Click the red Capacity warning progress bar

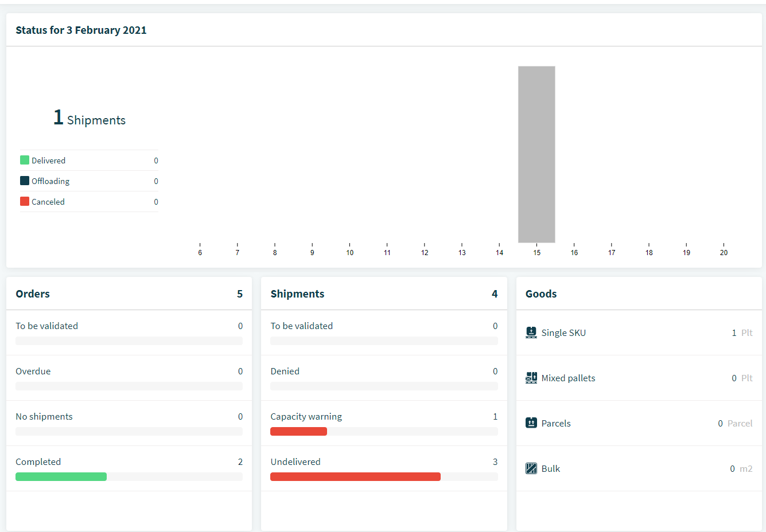click(x=298, y=431)
